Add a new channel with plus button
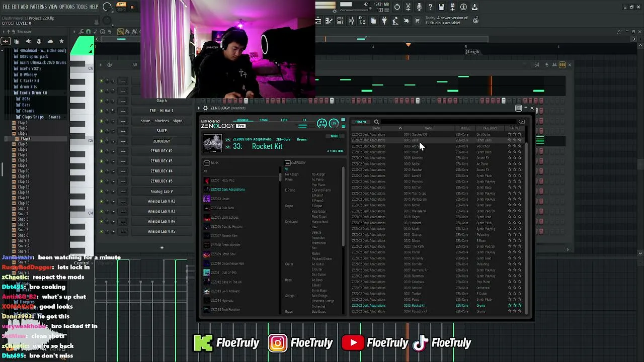Viewport: 644px width, 362px height. click(162, 247)
